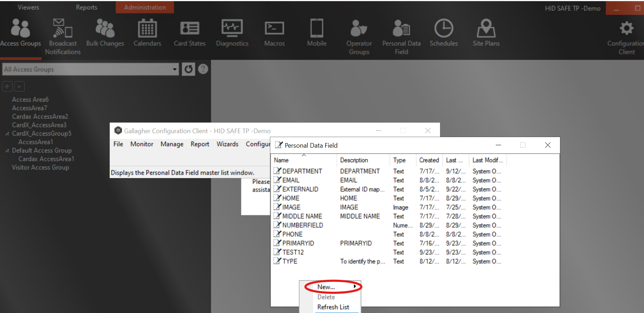Select the DEPARTMENT field row icon
The width and height of the screenshot is (644, 313).
(278, 171)
